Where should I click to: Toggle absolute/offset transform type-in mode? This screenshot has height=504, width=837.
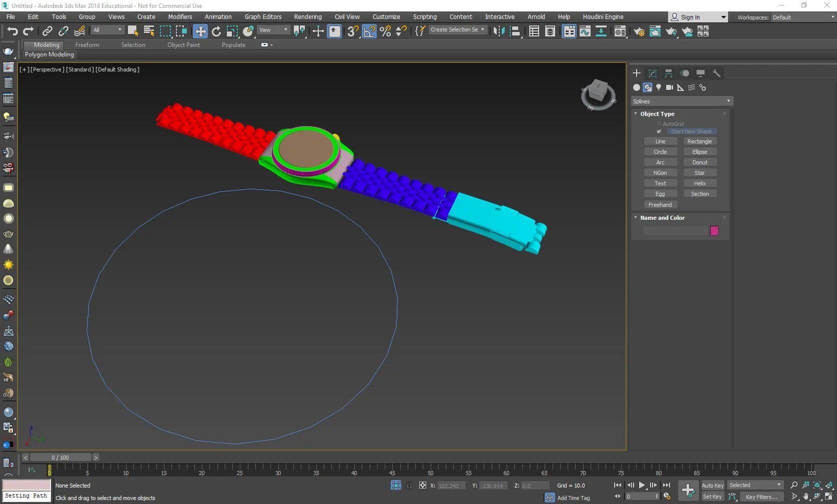point(423,485)
